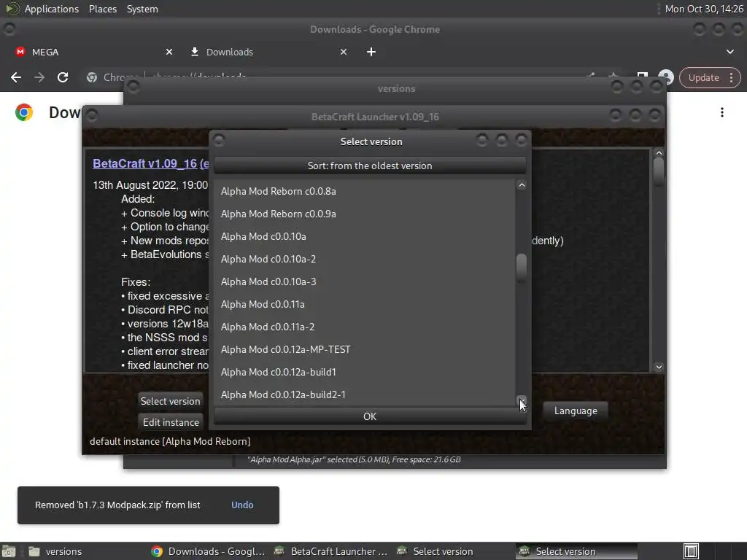This screenshot has width=747, height=560.
Task: Undo removal of b1.7.3 Modpack.zip
Action: tap(242, 505)
